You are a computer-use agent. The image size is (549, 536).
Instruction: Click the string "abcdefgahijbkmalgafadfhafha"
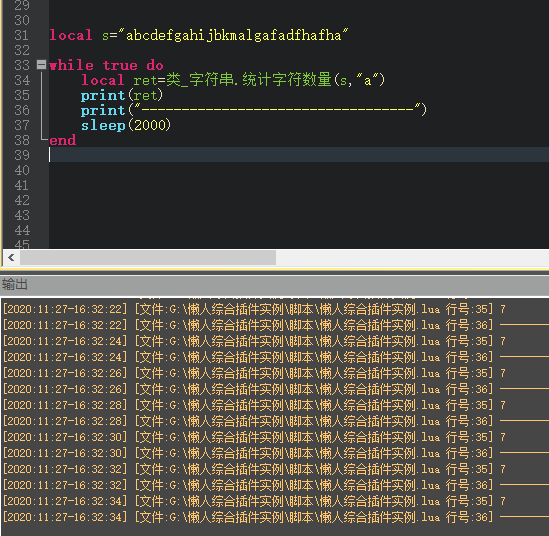(233, 35)
